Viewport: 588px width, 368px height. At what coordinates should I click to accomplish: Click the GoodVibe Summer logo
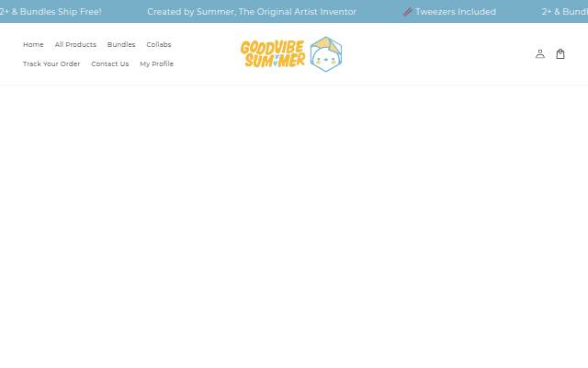pos(291,54)
